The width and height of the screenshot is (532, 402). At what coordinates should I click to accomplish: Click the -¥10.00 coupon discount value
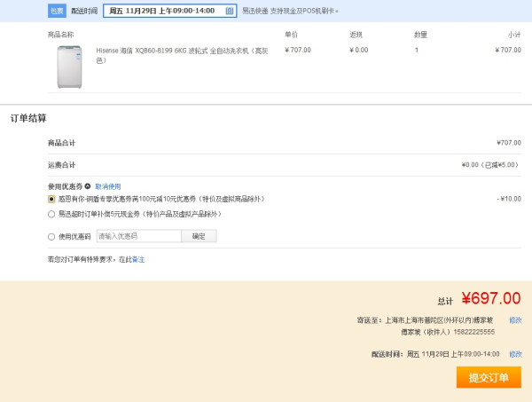coord(509,199)
